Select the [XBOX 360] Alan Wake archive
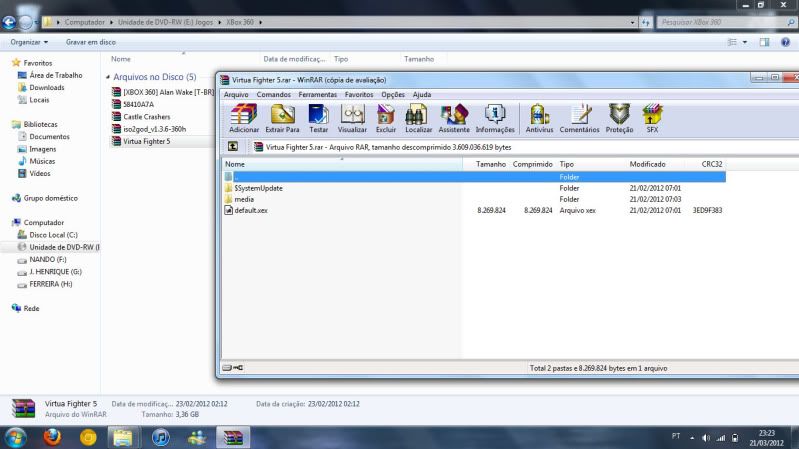The width and height of the screenshot is (799, 449). pos(163,92)
